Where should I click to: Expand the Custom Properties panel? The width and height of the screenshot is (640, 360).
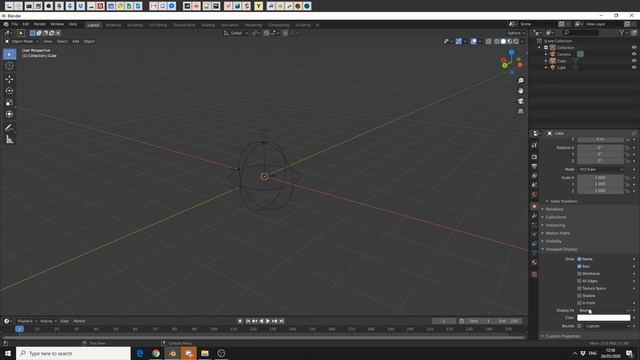562,336
